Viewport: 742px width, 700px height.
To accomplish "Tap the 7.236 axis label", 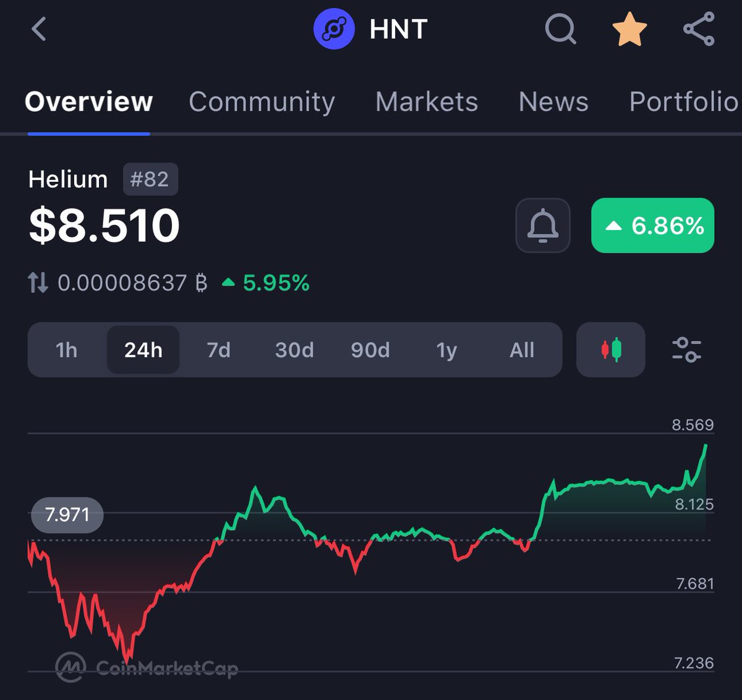I will 694,663.
